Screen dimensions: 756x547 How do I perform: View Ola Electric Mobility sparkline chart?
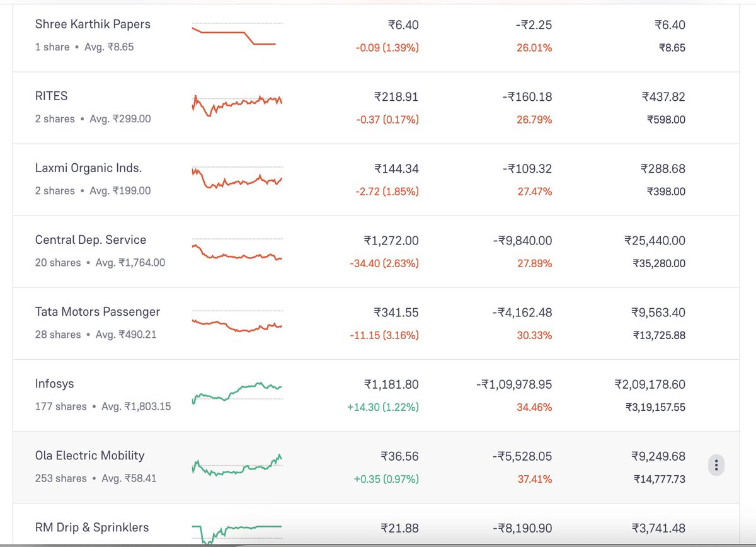click(238, 465)
